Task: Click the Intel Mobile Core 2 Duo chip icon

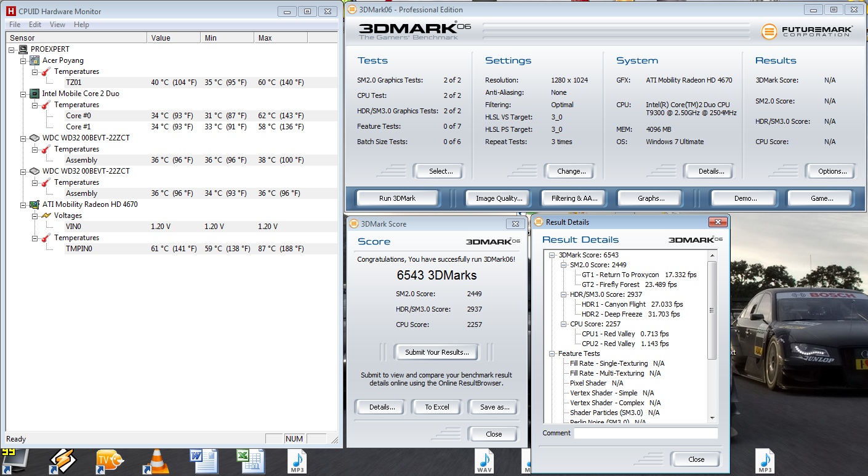Action: [35, 94]
